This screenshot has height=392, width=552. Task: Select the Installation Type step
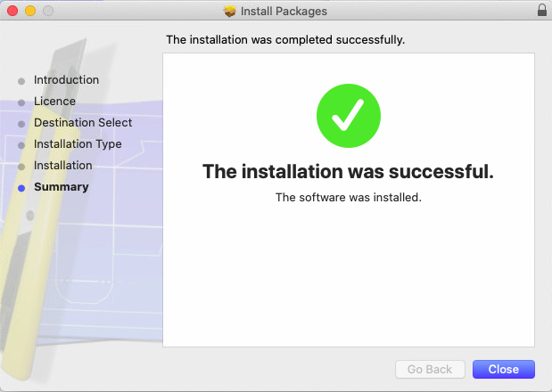pyautogui.click(x=78, y=144)
